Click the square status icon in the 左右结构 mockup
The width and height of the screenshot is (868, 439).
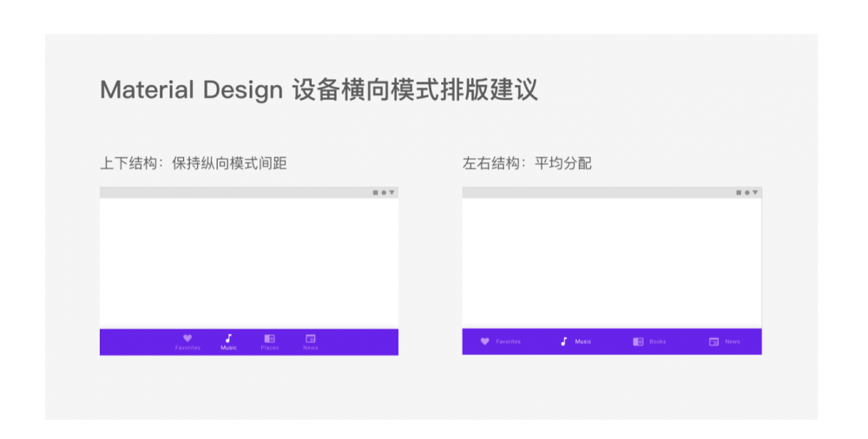[739, 193]
